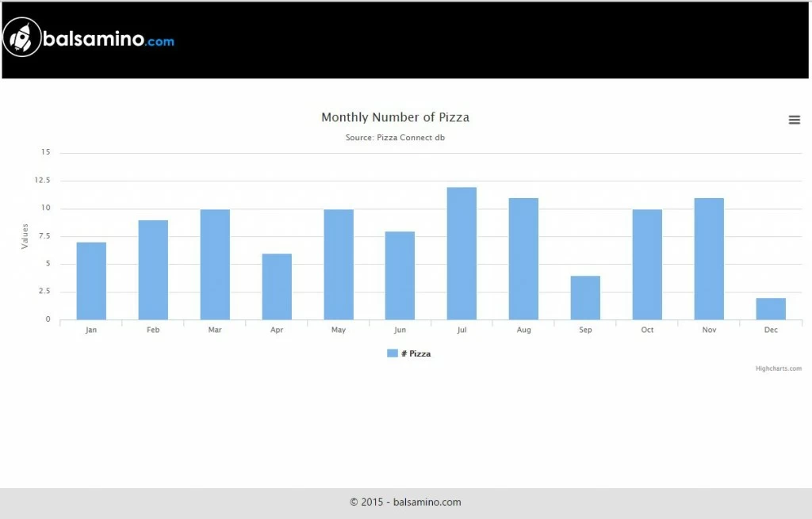
Task: Click the Feb x-axis label
Action: coord(153,330)
